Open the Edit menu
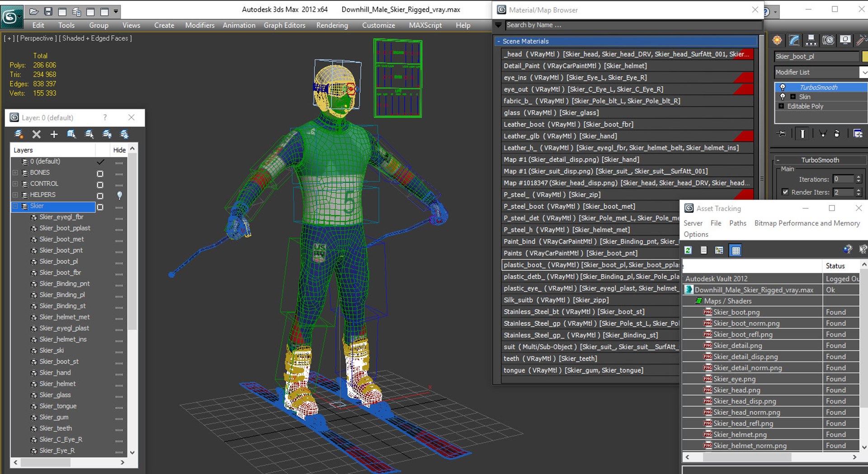 point(38,25)
